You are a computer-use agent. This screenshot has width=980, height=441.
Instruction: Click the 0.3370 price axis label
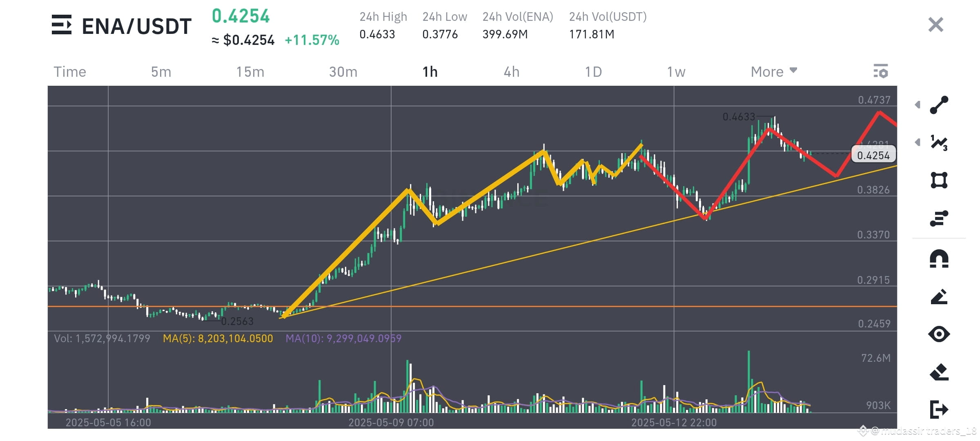pyautogui.click(x=873, y=235)
